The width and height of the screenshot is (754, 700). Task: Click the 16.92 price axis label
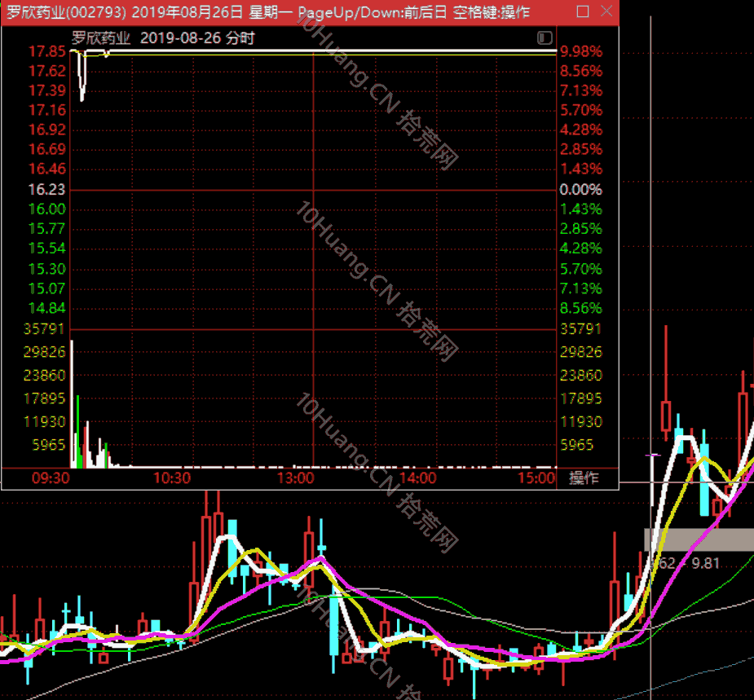tap(47, 130)
